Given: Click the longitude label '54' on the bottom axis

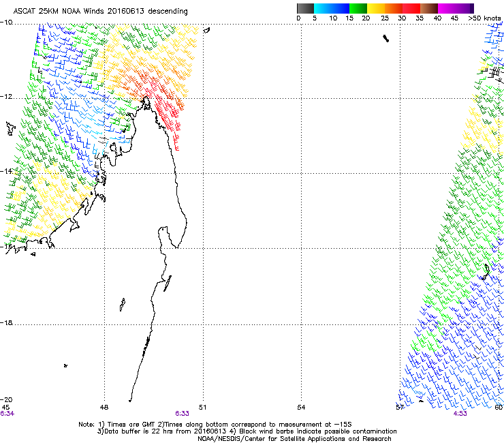Looking at the screenshot, I should [301, 408].
